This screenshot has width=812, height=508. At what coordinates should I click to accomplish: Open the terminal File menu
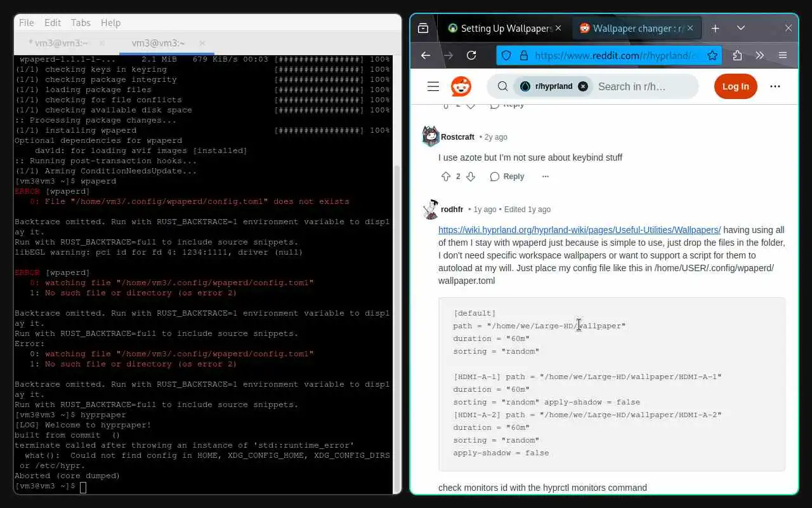click(27, 22)
